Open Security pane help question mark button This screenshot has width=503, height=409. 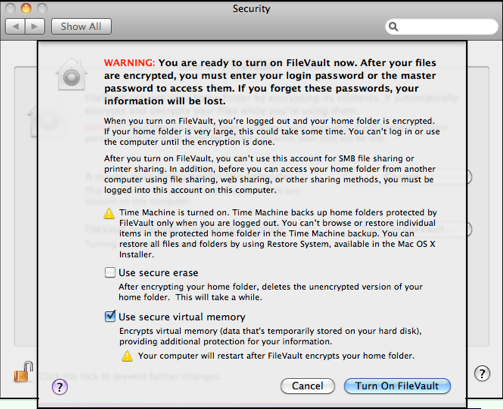point(482,373)
